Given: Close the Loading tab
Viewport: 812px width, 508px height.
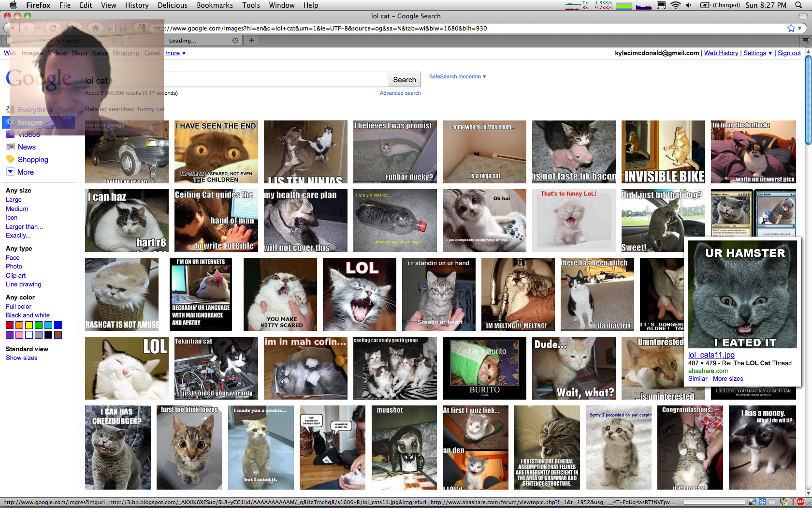Looking at the screenshot, I should [235, 41].
